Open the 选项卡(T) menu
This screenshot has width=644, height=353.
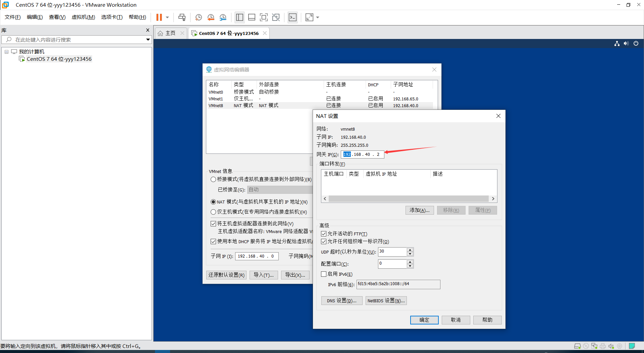pos(112,17)
